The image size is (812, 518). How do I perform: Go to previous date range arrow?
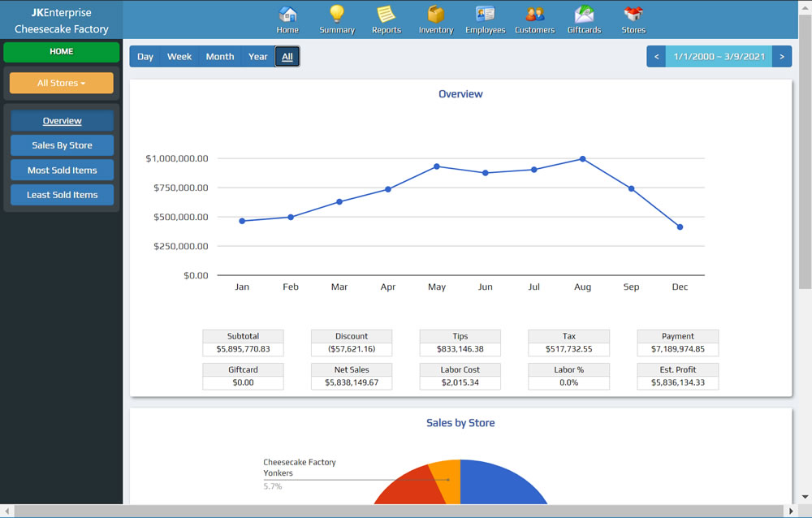click(656, 57)
